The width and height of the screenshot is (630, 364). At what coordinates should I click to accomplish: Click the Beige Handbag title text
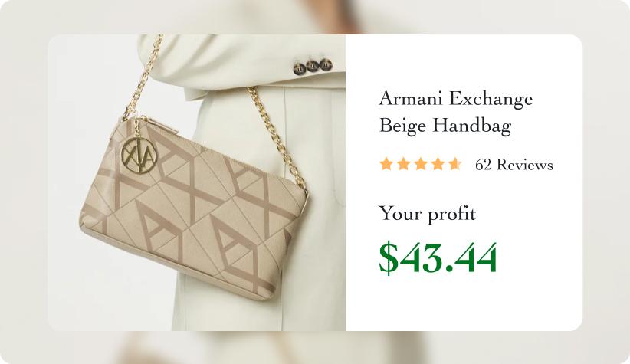(445, 125)
